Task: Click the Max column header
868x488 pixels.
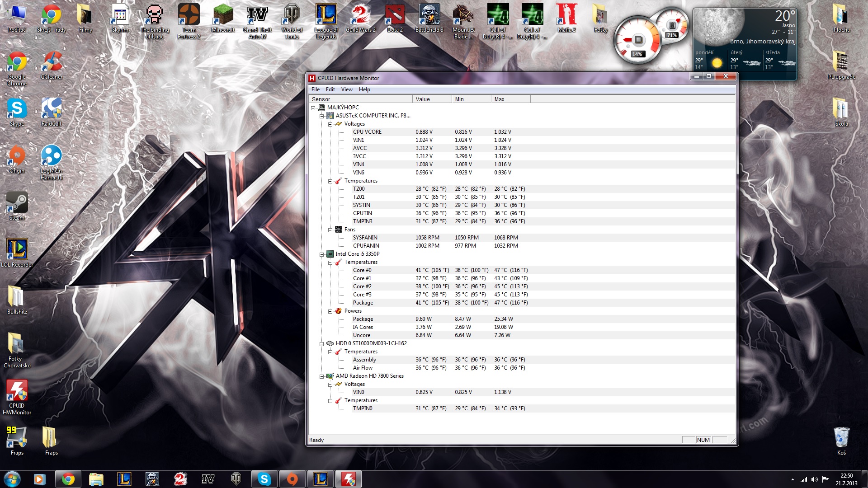Action: point(511,99)
